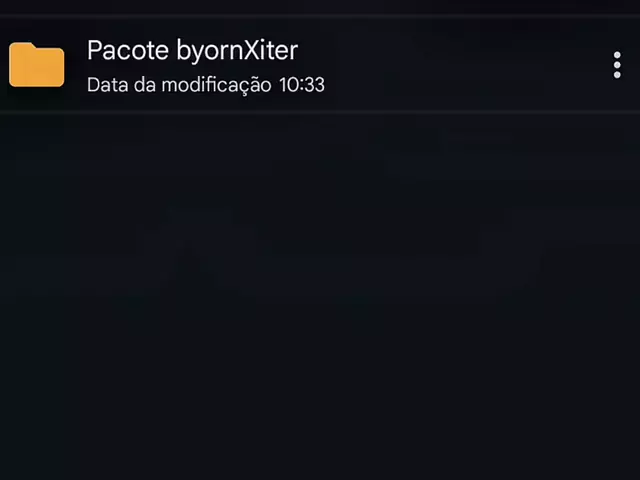Click the orange folder icon

click(37, 64)
